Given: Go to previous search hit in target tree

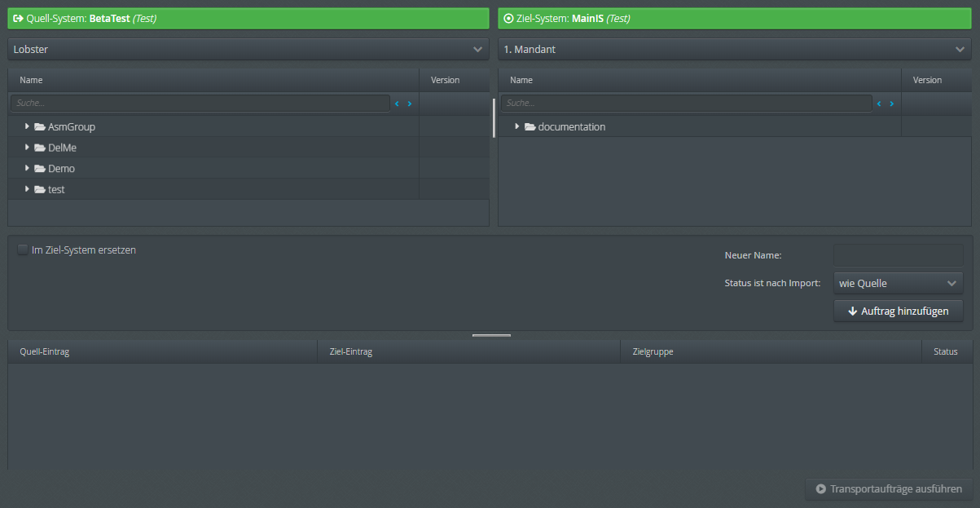Looking at the screenshot, I should point(880,104).
